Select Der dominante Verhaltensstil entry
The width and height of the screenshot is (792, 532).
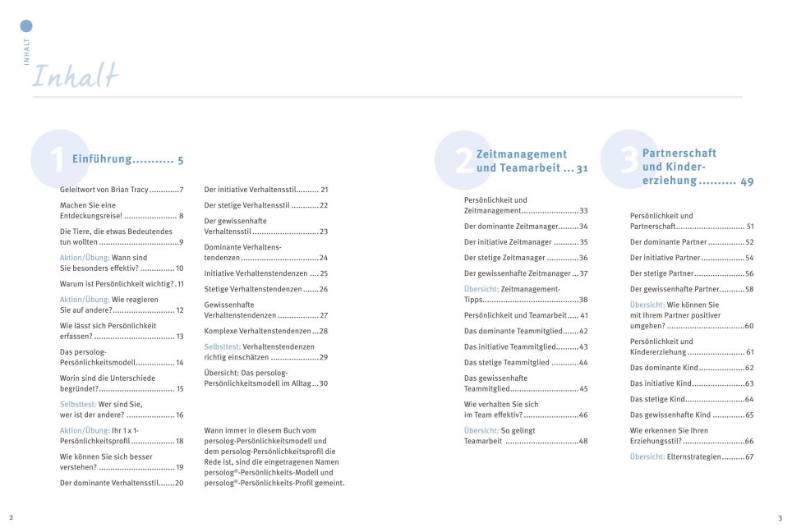point(122,483)
